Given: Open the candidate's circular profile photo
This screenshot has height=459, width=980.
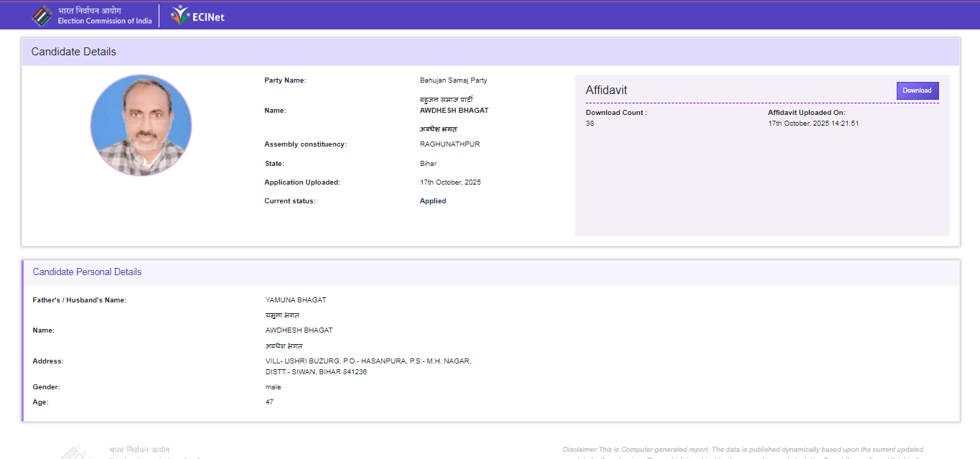Looking at the screenshot, I should (x=141, y=125).
